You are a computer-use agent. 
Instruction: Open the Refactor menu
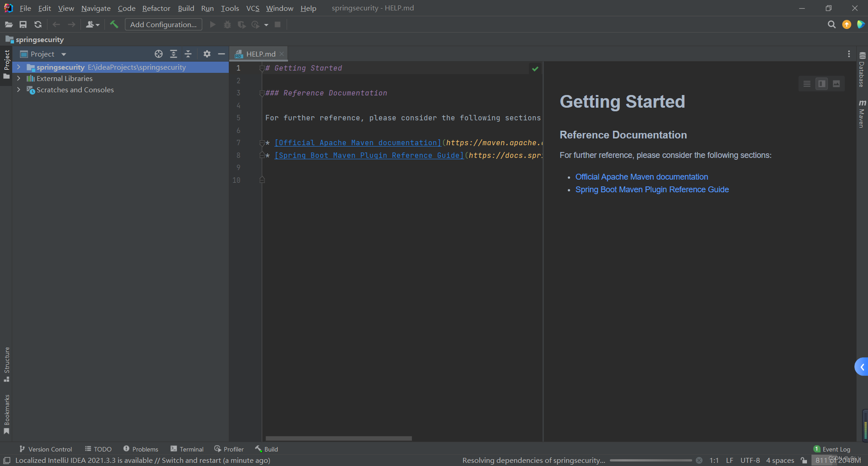coord(156,8)
